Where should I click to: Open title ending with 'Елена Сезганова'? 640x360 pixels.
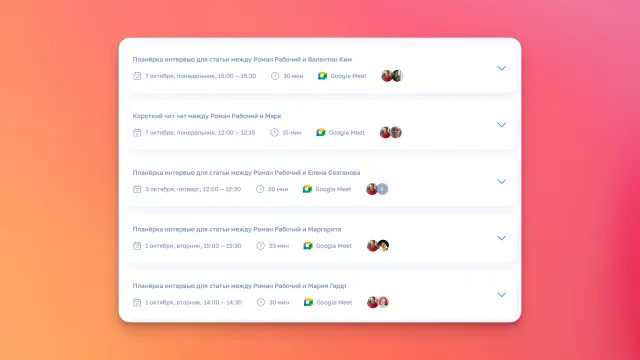(246, 173)
